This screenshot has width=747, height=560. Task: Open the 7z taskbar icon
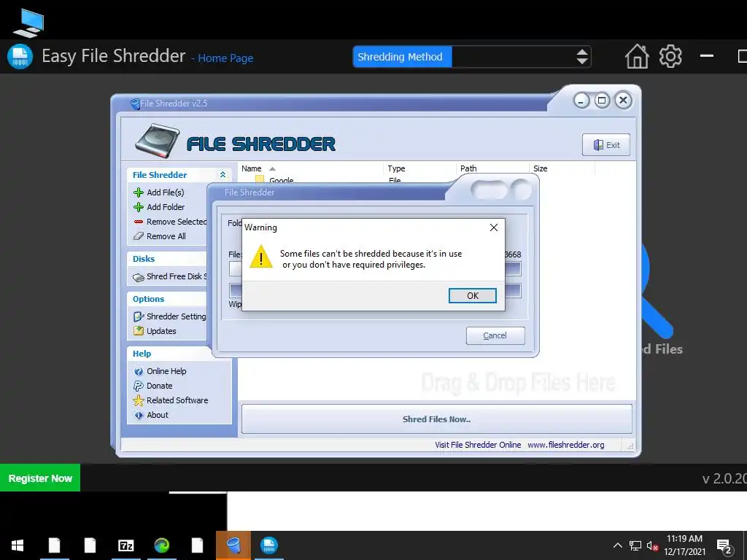125,545
